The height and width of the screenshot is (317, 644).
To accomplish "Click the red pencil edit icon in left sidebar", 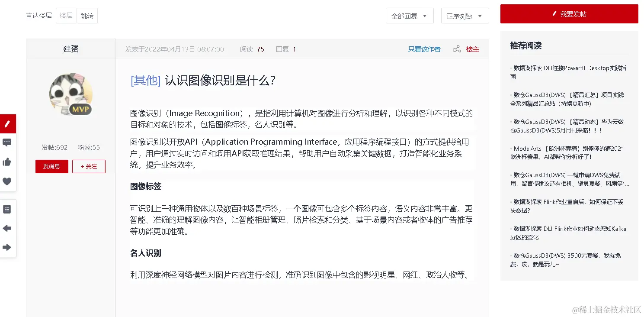I will [x=7, y=124].
